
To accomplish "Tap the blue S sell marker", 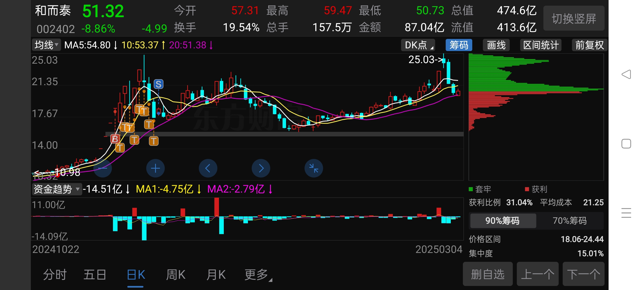I will point(158,84).
